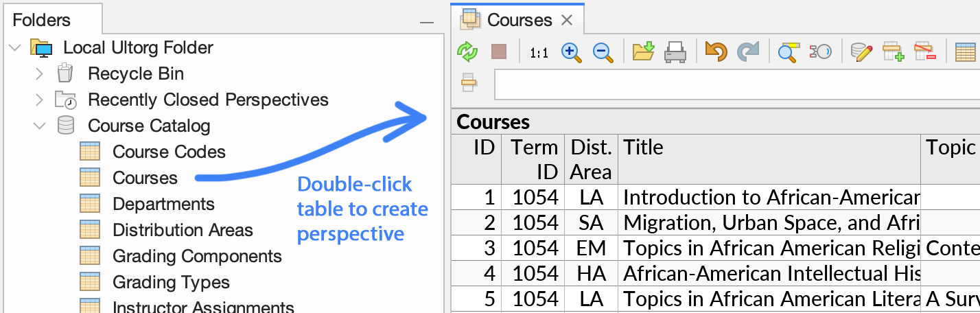The image size is (980, 313).
Task: Click the Course Codes table icon
Action: [90, 152]
